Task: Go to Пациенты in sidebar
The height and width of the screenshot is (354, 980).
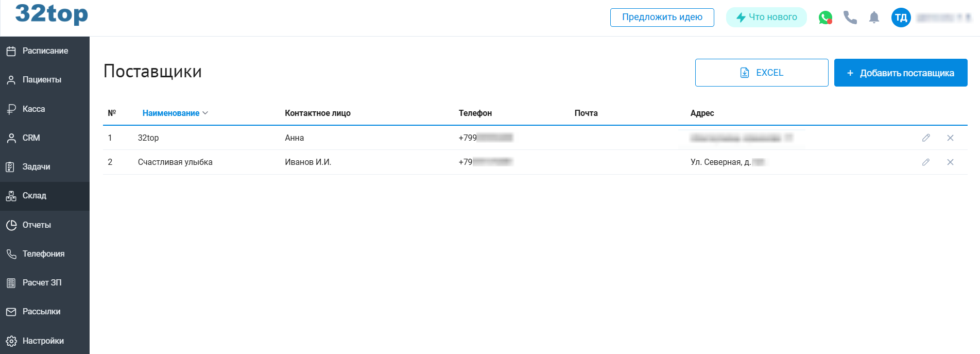Action: point(42,80)
